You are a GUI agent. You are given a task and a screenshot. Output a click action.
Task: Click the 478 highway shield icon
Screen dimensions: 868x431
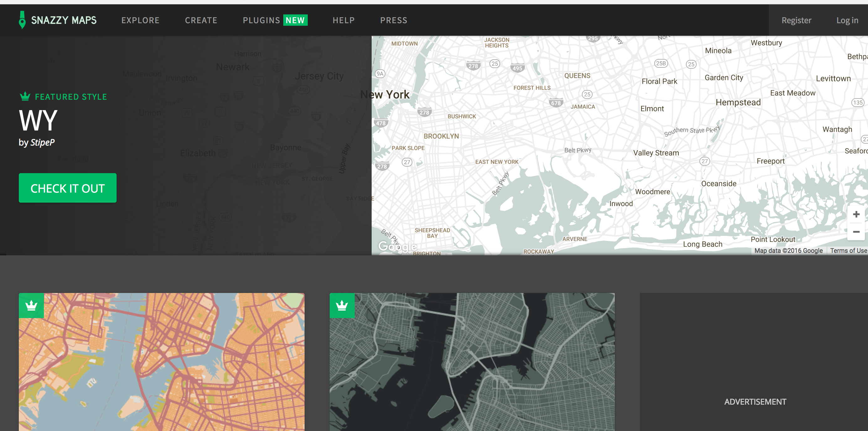(381, 123)
